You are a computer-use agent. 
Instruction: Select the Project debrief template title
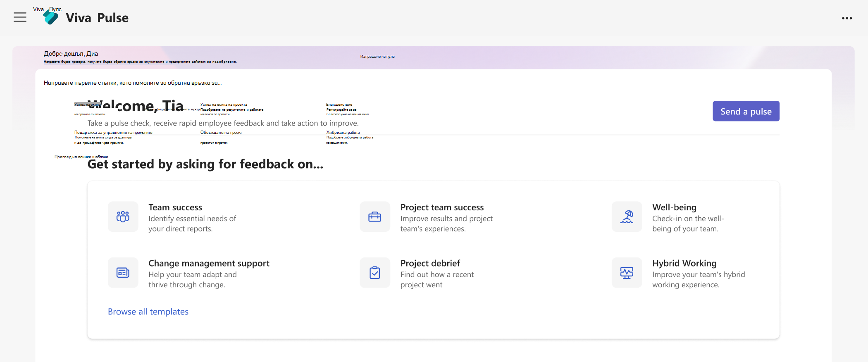(430, 263)
